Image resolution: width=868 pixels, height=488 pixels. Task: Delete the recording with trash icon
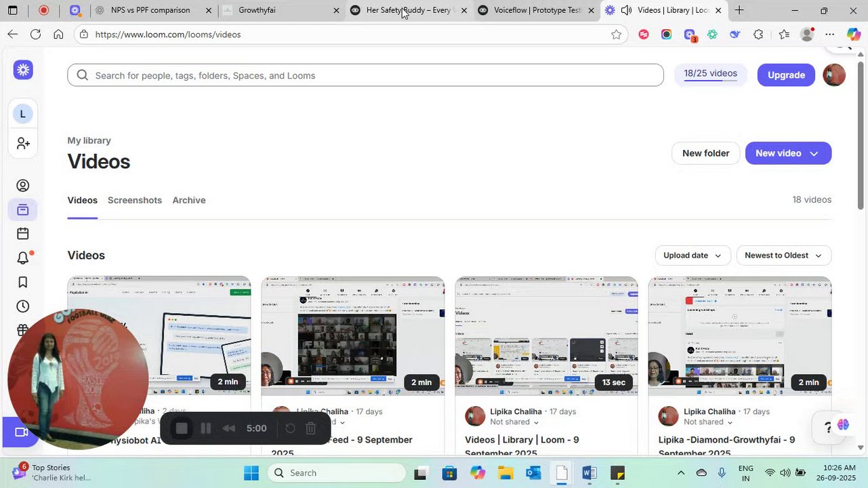[x=310, y=428]
